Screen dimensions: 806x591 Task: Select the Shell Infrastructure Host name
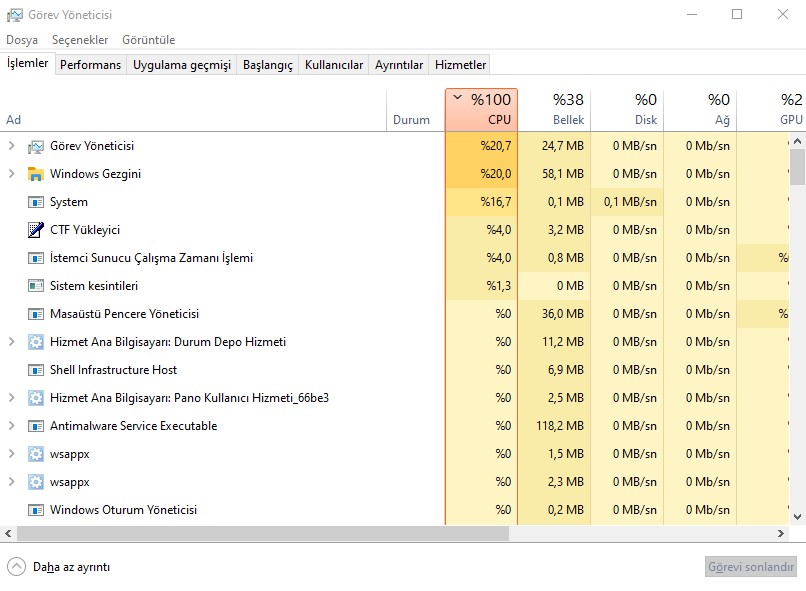click(113, 370)
